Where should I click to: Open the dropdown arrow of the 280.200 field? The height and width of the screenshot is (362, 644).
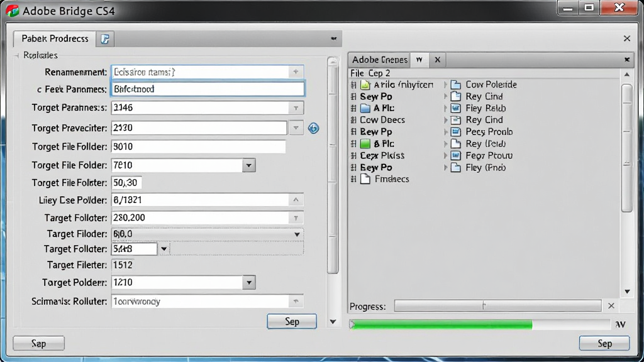296,218
